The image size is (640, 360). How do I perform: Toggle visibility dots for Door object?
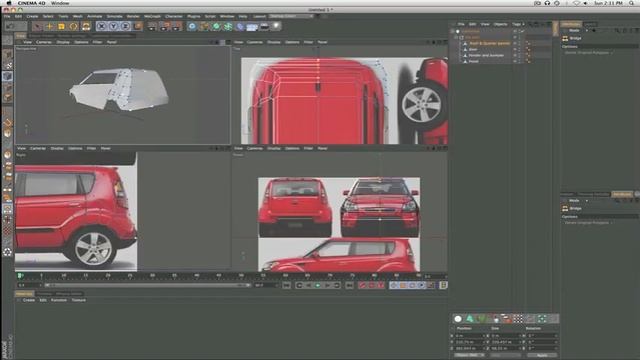point(520,49)
